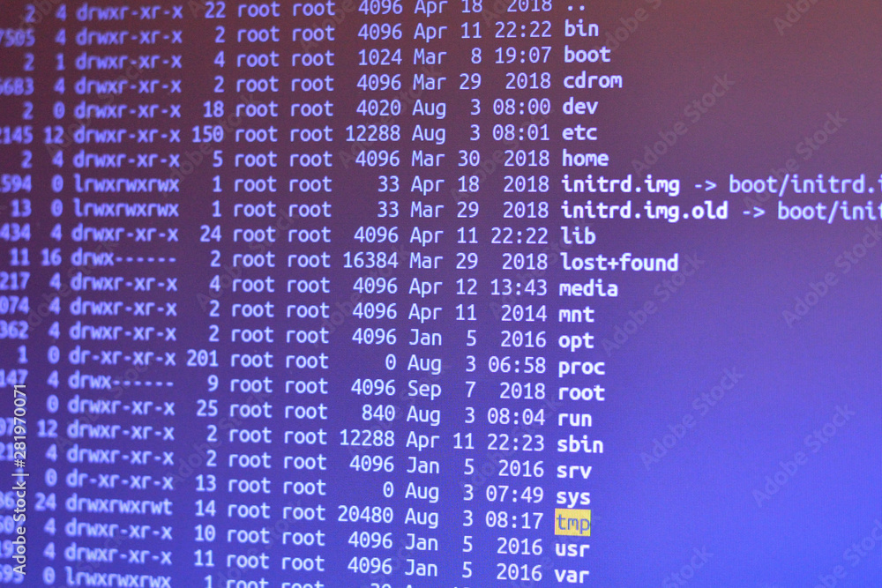Click the initrd.img.old symlink name

tap(645, 211)
